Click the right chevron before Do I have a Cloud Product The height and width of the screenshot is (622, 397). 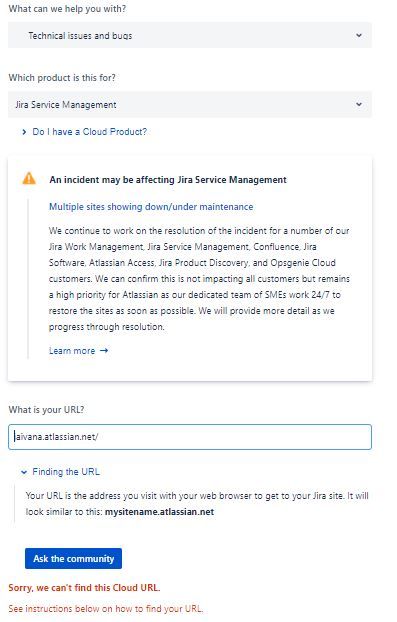(24, 132)
